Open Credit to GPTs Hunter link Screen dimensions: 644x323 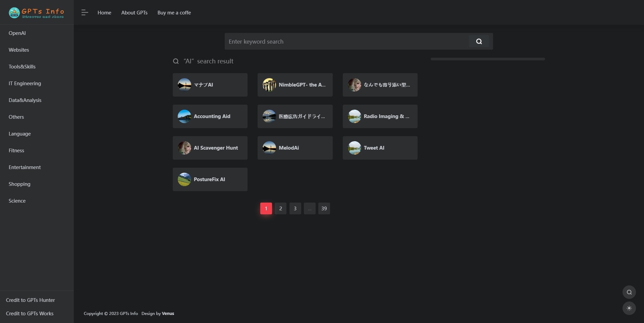point(31,300)
